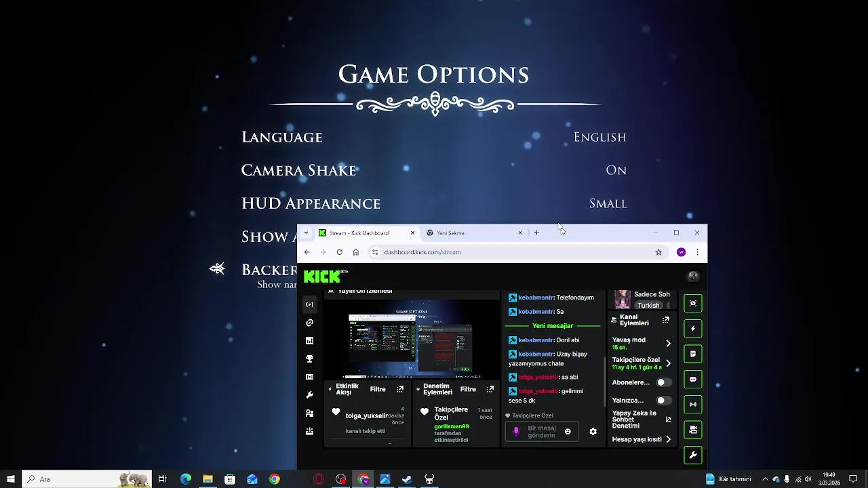Close the Stream - Kick Dashboard tab

[412, 232]
